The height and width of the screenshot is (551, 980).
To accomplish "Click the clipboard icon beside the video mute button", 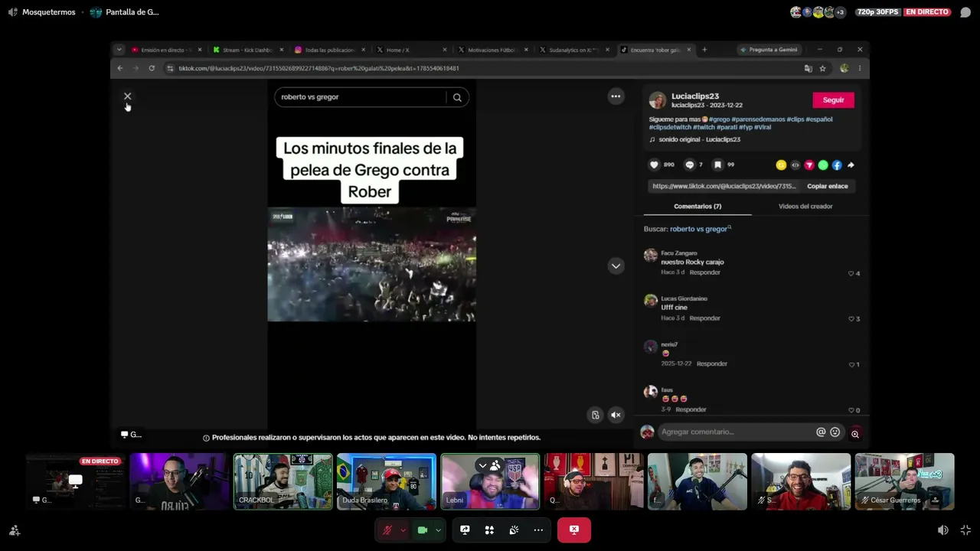I will tap(596, 415).
